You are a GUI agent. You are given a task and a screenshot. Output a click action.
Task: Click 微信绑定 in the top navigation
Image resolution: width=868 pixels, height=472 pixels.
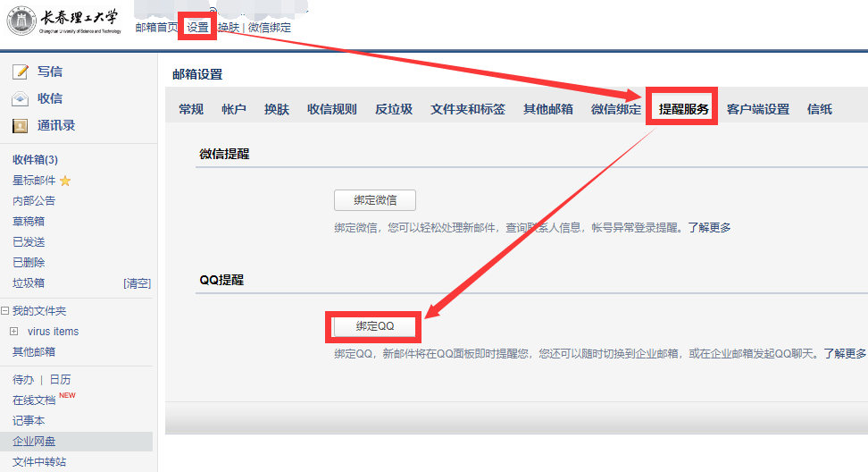point(270,27)
